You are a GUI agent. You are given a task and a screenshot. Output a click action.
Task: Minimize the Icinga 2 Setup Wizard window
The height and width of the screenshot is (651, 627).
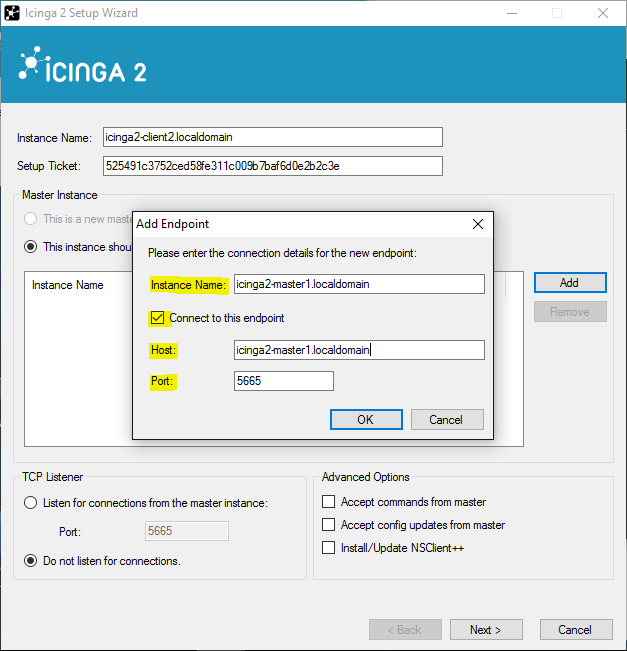[512, 13]
